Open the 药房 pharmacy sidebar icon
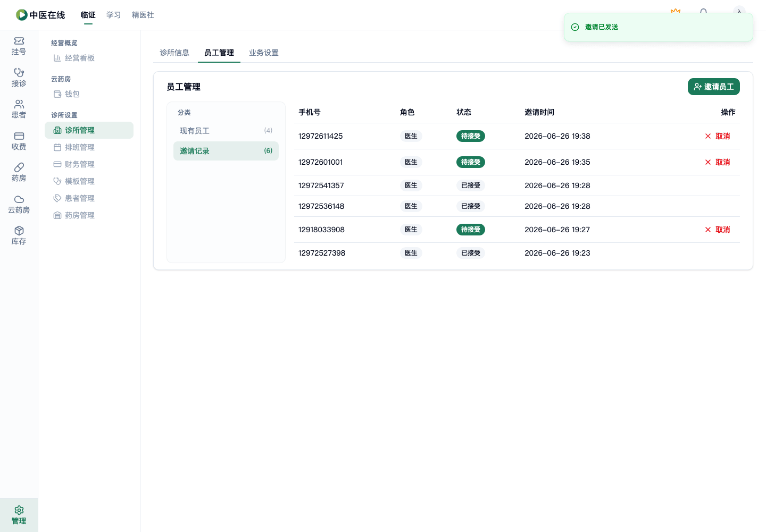The image size is (766, 532). tap(19, 167)
